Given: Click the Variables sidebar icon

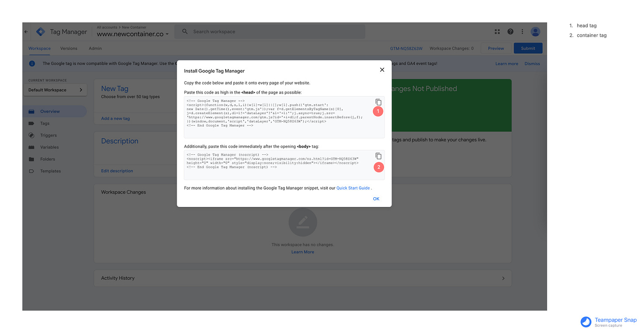Looking at the screenshot, I should pyautogui.click(x=31, y=147).
